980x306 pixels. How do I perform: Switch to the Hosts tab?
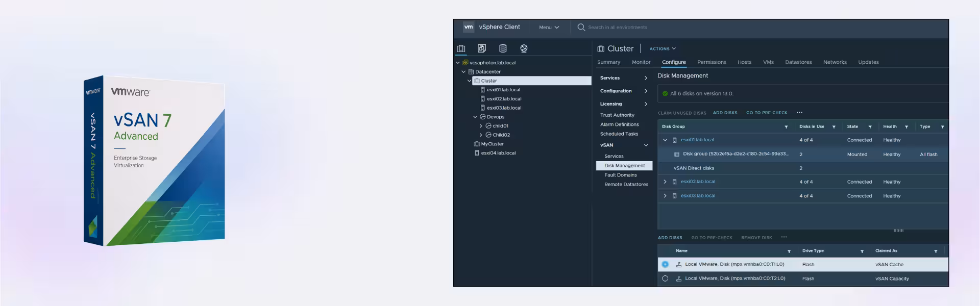click(744, 62)
